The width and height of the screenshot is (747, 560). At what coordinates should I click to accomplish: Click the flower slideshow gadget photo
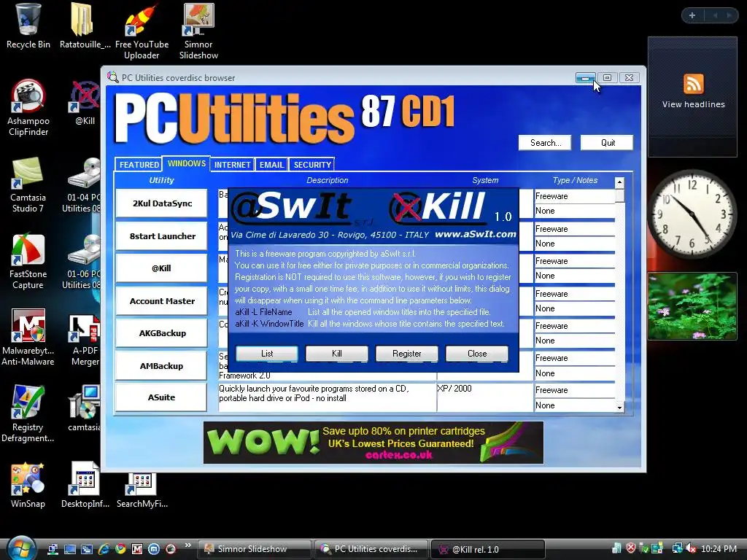coord(692,306)
